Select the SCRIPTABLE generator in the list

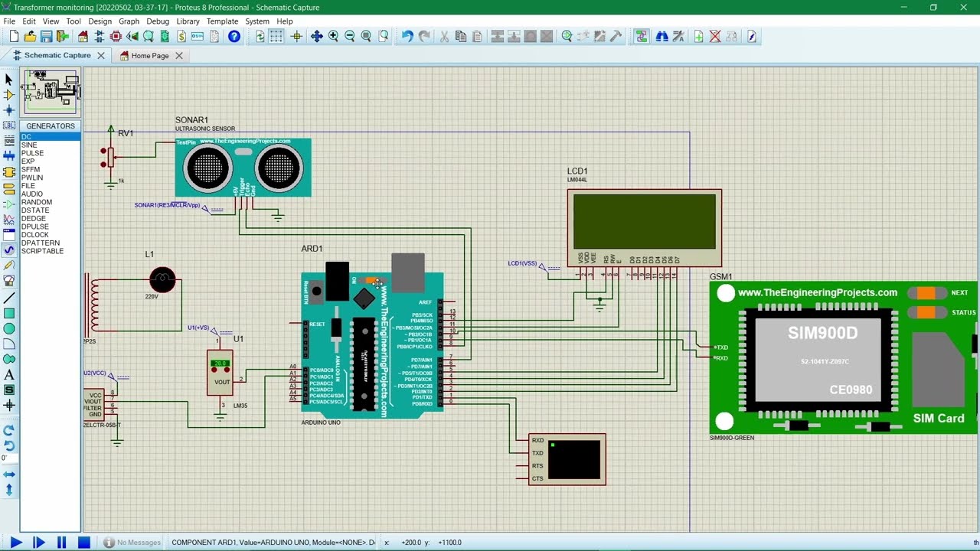[51, 251]
